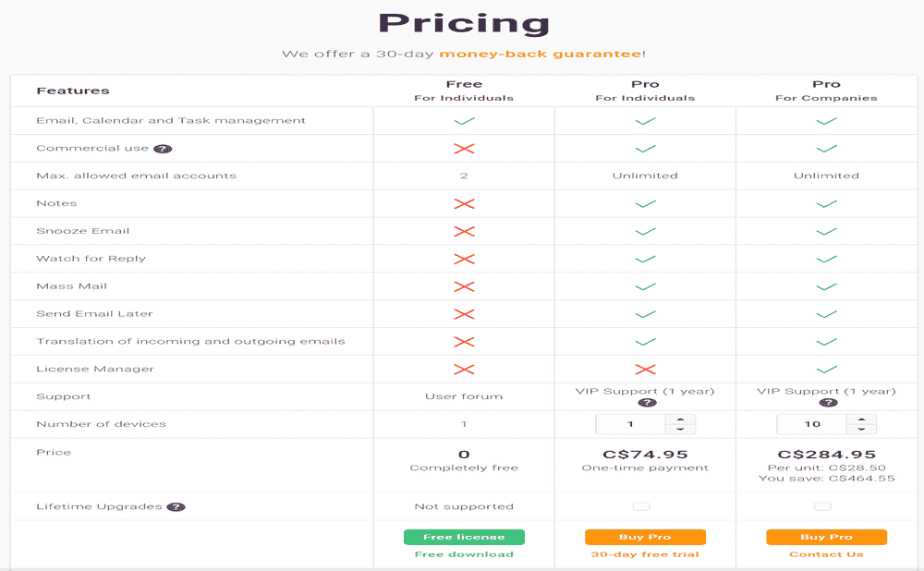924x571 pixels.
Task: Open the Contact Us link
Action: (826, 554)
